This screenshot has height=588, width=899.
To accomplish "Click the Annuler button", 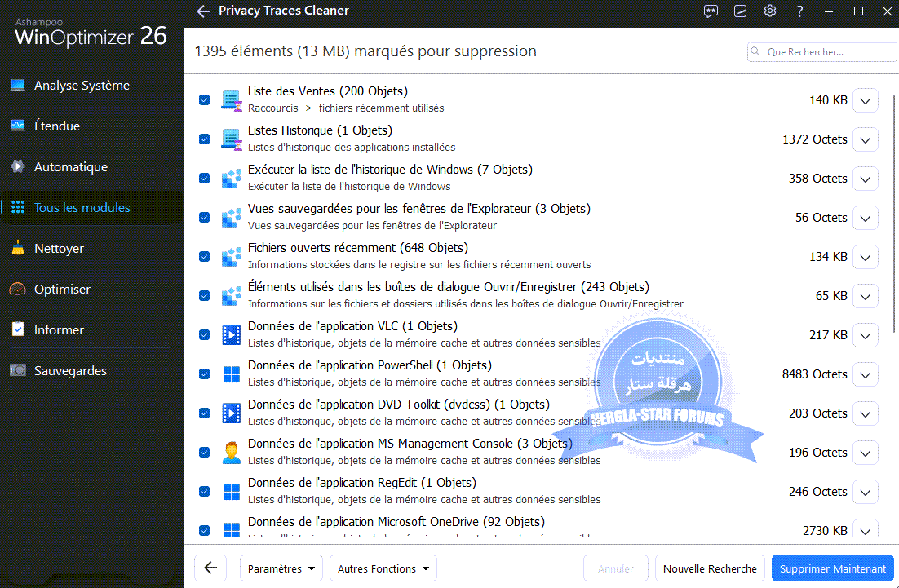I will (x=615, y=568).
